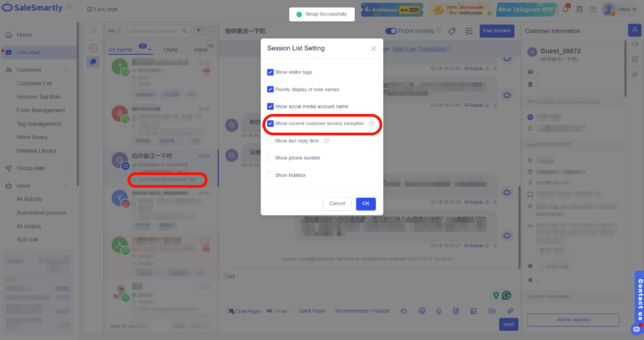
Task: Go to Home in sidebar
Action: point(24,35)
